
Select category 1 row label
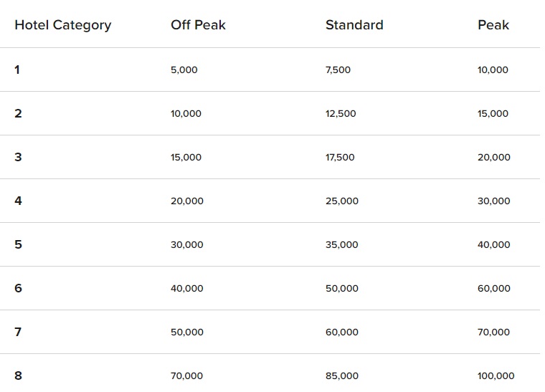17,70
